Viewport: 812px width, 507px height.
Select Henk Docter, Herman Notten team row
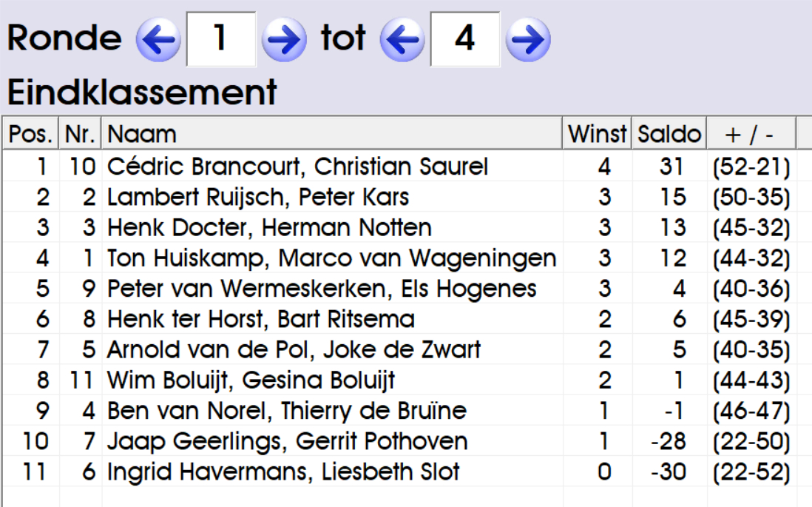point(269,227)
